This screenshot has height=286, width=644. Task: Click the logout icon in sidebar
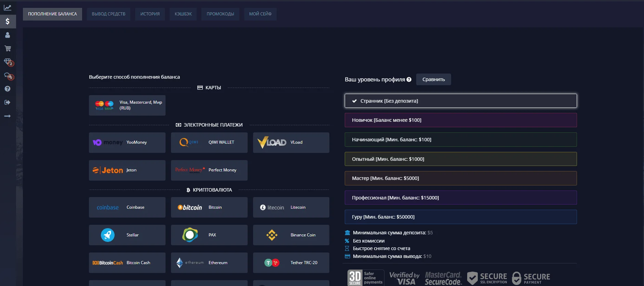(8, 102)
